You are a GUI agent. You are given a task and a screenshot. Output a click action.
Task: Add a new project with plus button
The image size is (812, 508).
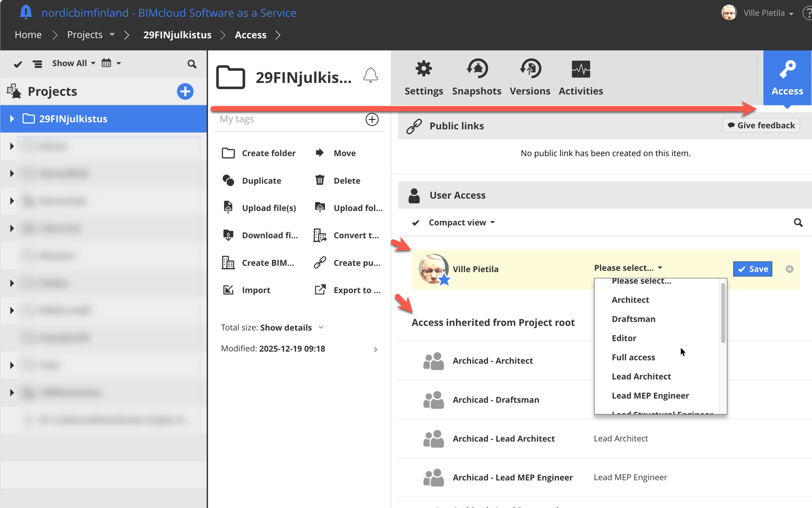pyautogui.click(x=185, y=91)
